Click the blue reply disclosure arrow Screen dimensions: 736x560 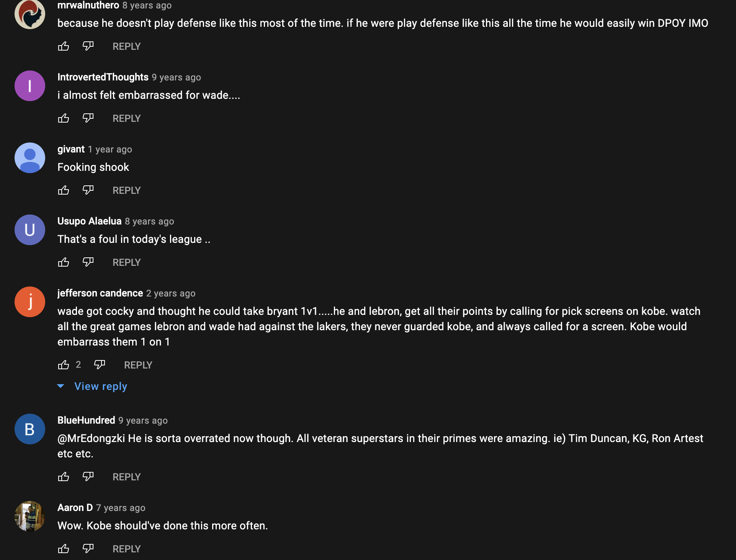coord(61,386)
